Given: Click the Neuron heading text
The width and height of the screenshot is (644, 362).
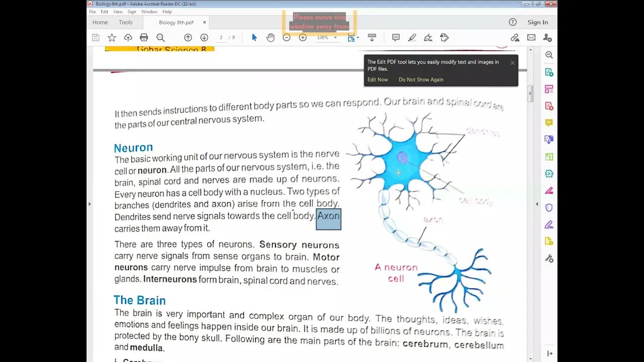Looking at the screenshot, I should pos(133,148).
